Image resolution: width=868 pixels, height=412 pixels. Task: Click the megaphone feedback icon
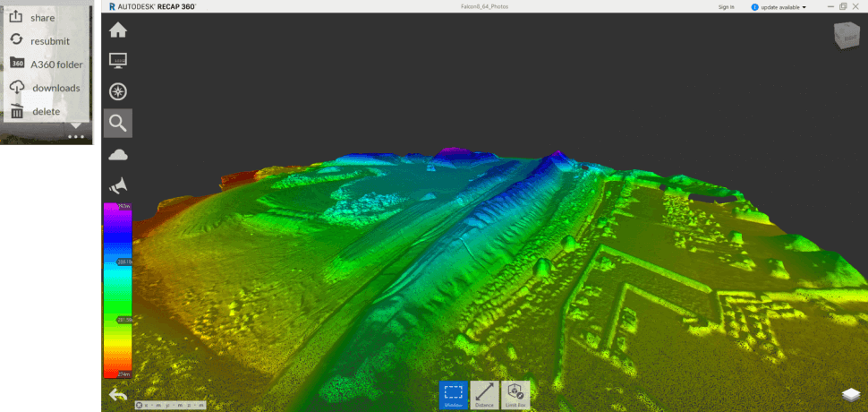click(x=117, y=185)
